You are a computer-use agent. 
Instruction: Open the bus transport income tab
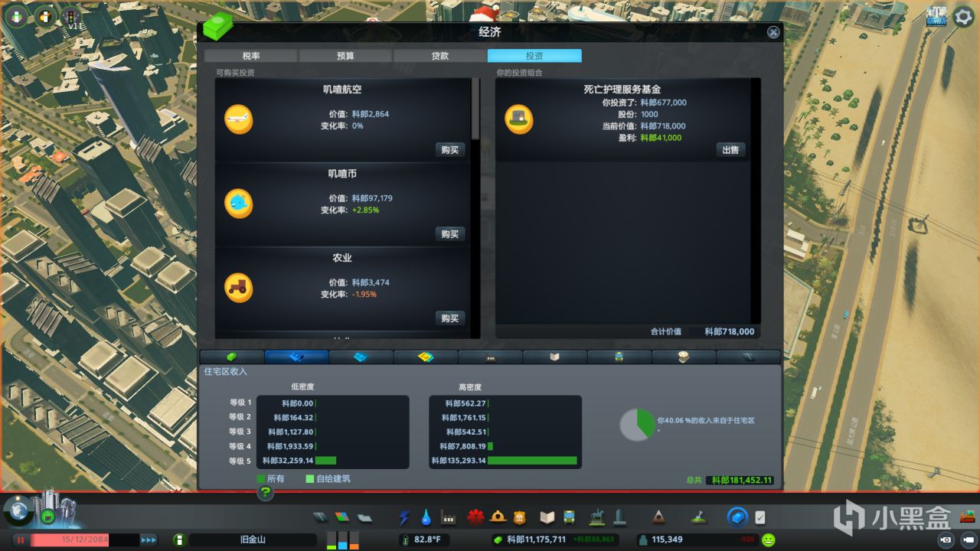coord(619,357)
